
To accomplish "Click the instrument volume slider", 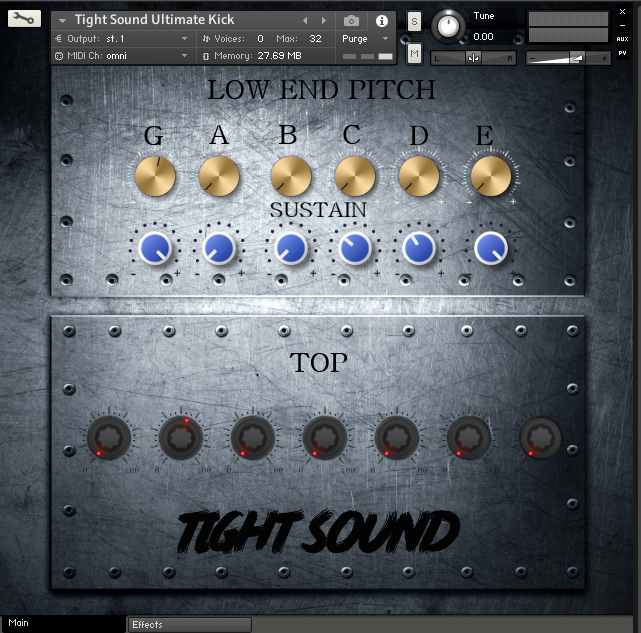I will pos(568,58).
